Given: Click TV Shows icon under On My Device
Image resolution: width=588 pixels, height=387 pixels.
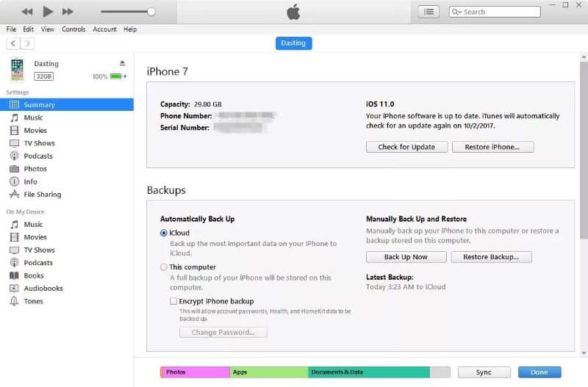Looking at the screenshot, I should [x=14, y=250].
